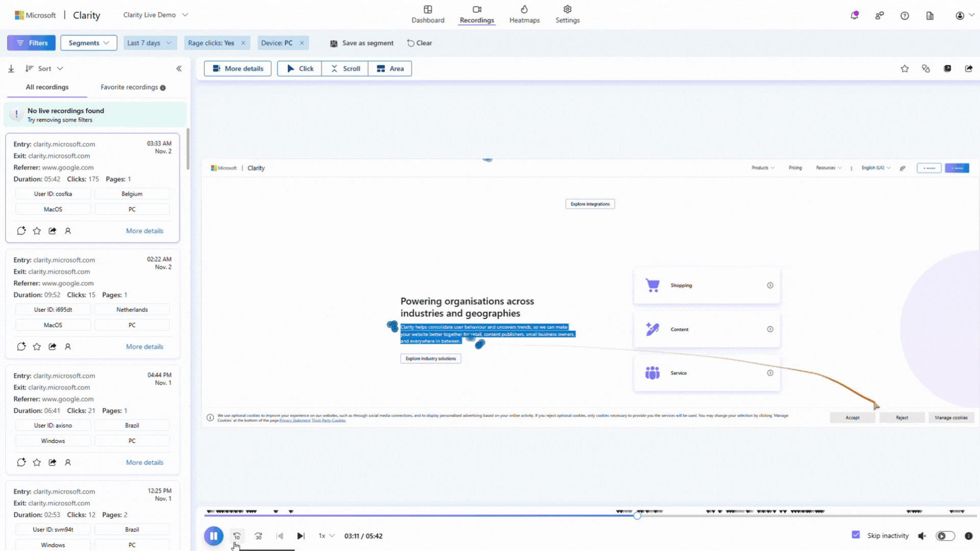Click the Microsoft logo in header

click(x=35, y=15)
